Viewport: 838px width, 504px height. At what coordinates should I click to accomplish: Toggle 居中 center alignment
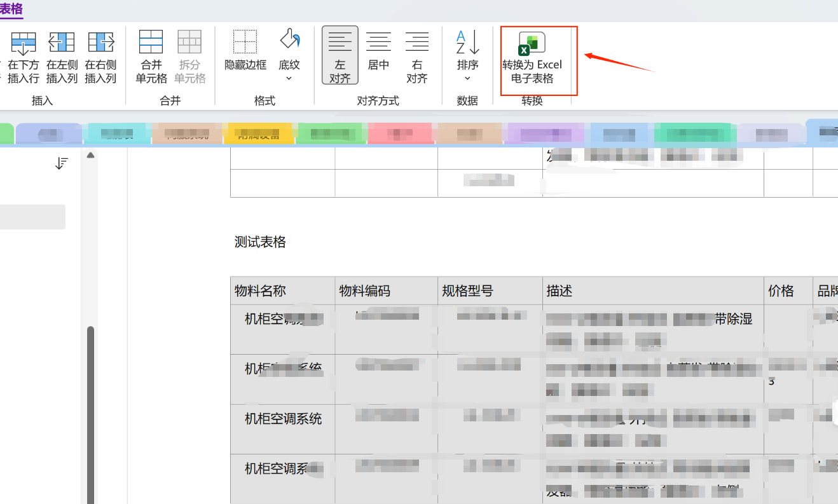pos(378,51)
